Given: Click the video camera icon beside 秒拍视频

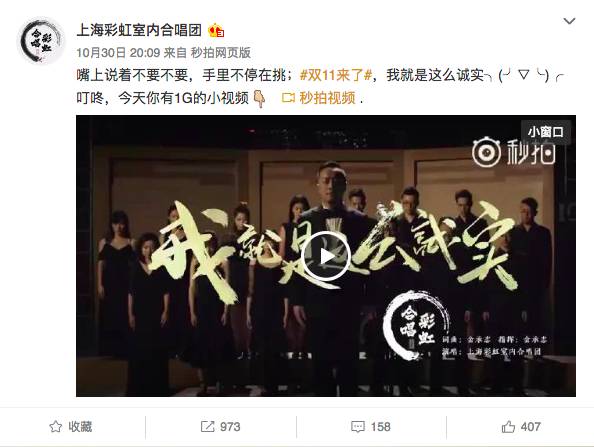Looking at the screenshot, I should pyautogui.click(x=288, y=98).
